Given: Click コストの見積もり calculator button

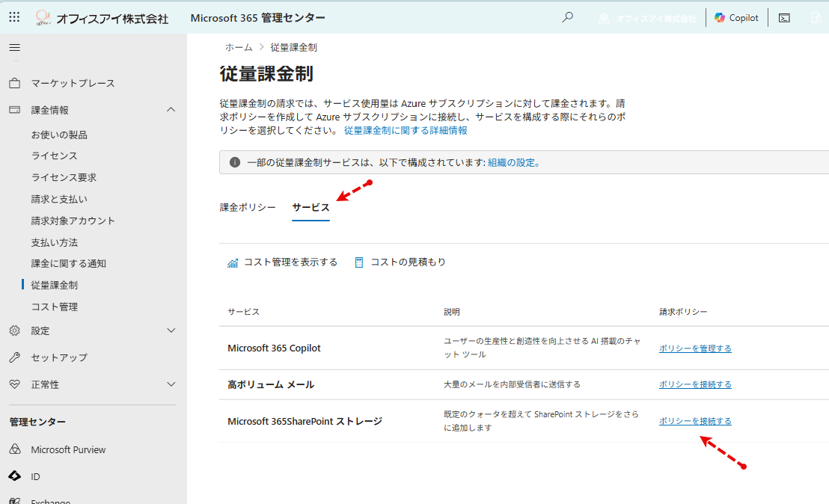Looking at the screenshot, I should 400,262.
